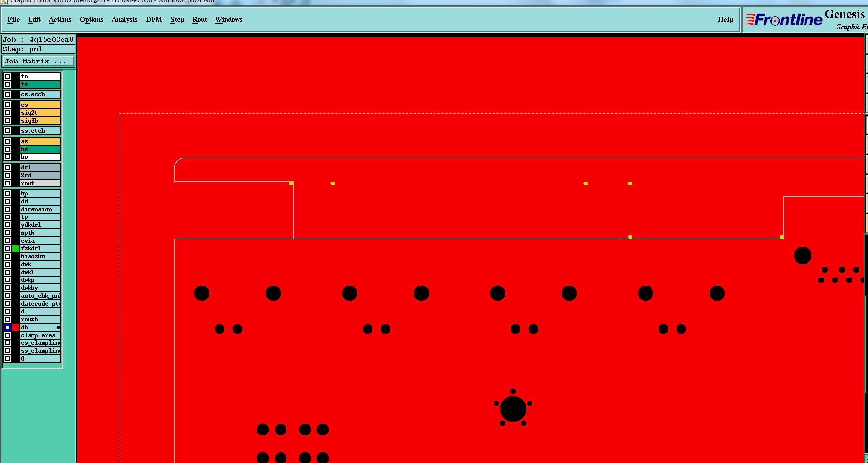The height and width of the screenshot is (463, 868).
Task: Click the green color swatch of fzkdrl
Action: (16, 248)
